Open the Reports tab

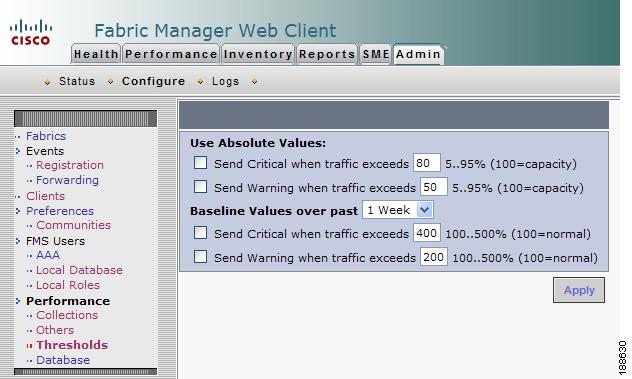pyautogui.click(x=327, y=54)
